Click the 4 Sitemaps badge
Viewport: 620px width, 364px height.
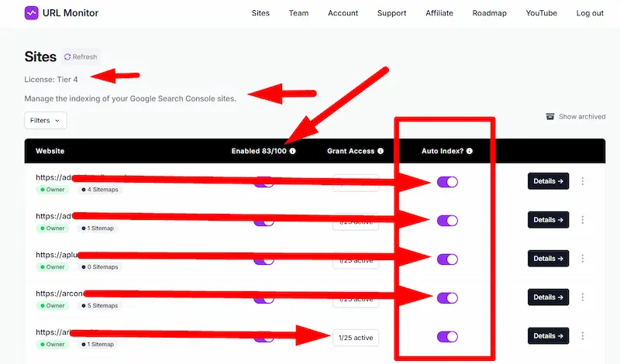tap(100, 190)
